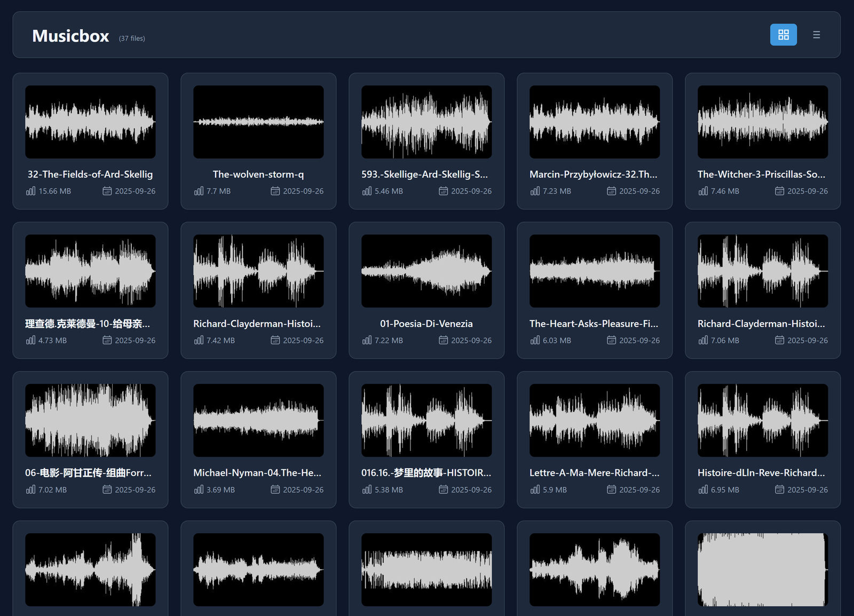854x616 pixels.
Task: Click the size bars icon on Michael-Nyman card
Action: click(199, 489)
